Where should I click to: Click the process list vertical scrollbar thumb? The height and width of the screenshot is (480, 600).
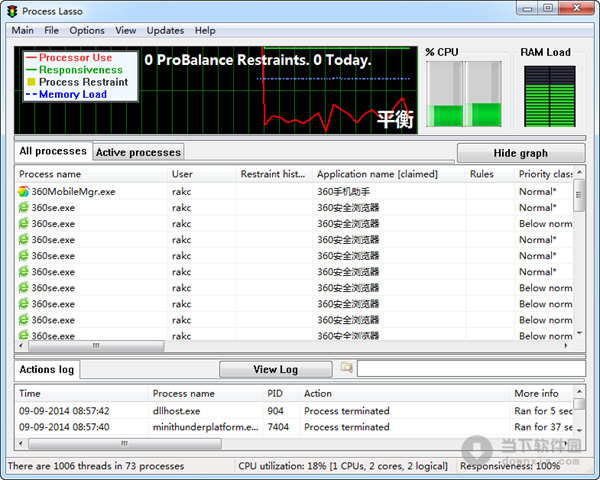579,195
